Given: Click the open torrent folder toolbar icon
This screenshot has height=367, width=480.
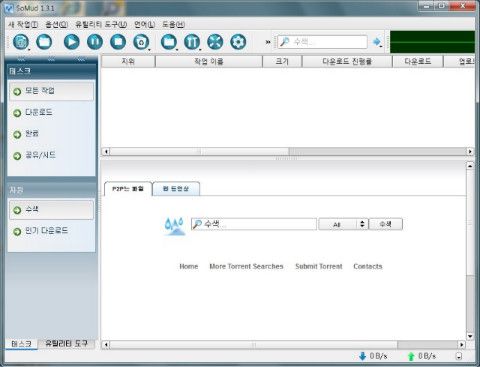Looking at the screenshot, I should (44, 42).
